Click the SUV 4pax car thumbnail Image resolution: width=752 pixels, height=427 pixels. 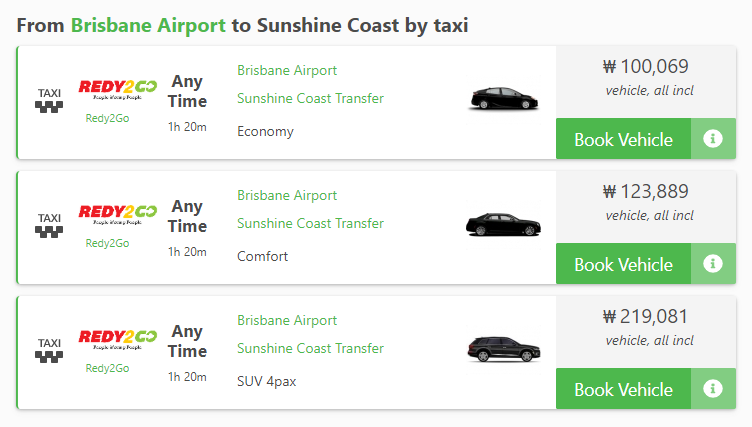point(503,349)
